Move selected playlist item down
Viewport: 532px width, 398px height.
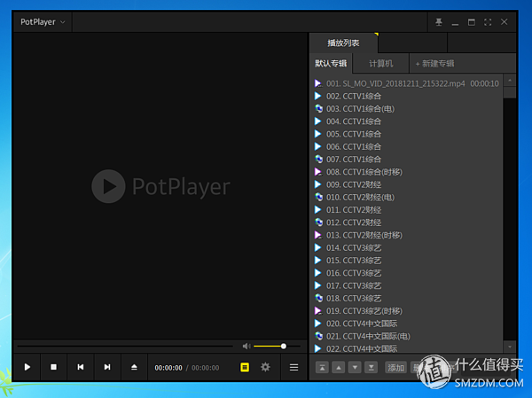click(x=355, y=367)
